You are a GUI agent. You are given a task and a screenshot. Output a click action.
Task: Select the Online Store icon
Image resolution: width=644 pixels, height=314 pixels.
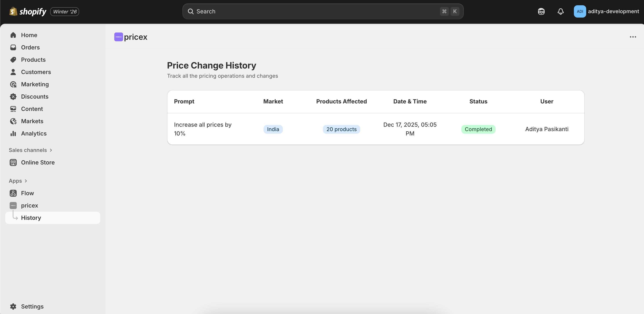(13, 162)
